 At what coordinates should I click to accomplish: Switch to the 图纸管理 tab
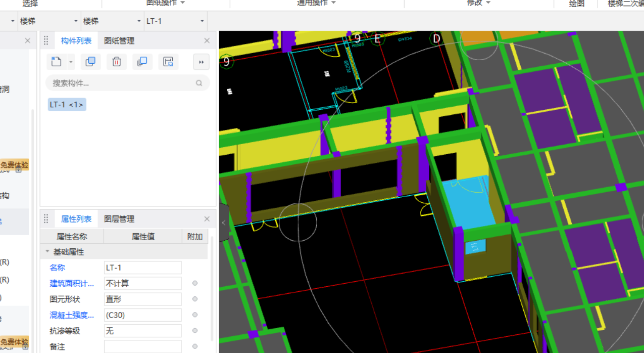pyautogui.click(x=119, y=40)
